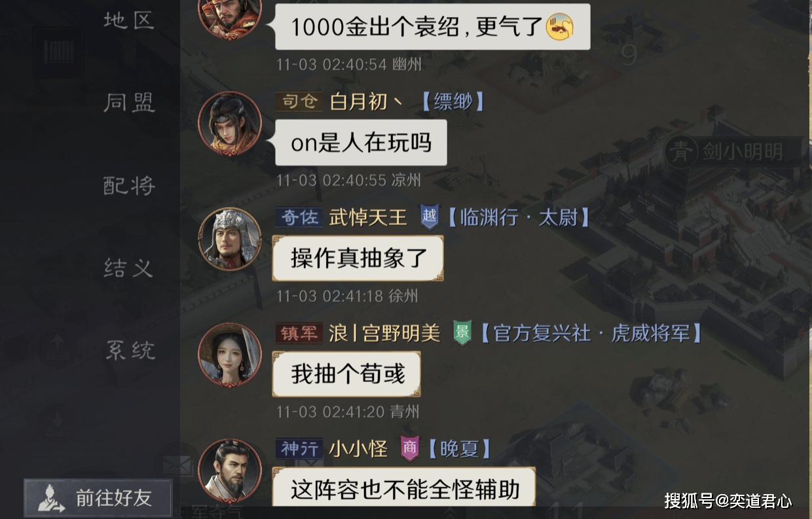Open the 地区 chat channel tab
Image resolution: width=812 pixels, height=519 pixels.
point(129,20)
